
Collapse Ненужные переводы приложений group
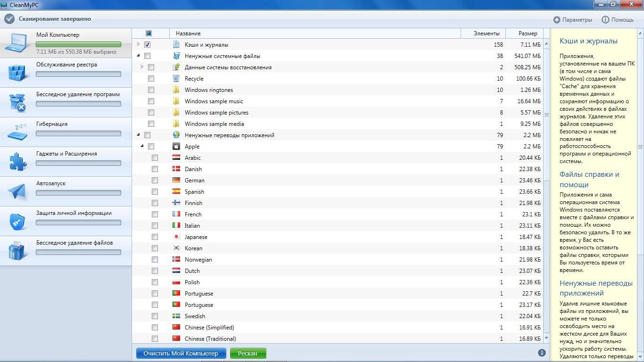(x=138, y=135)
